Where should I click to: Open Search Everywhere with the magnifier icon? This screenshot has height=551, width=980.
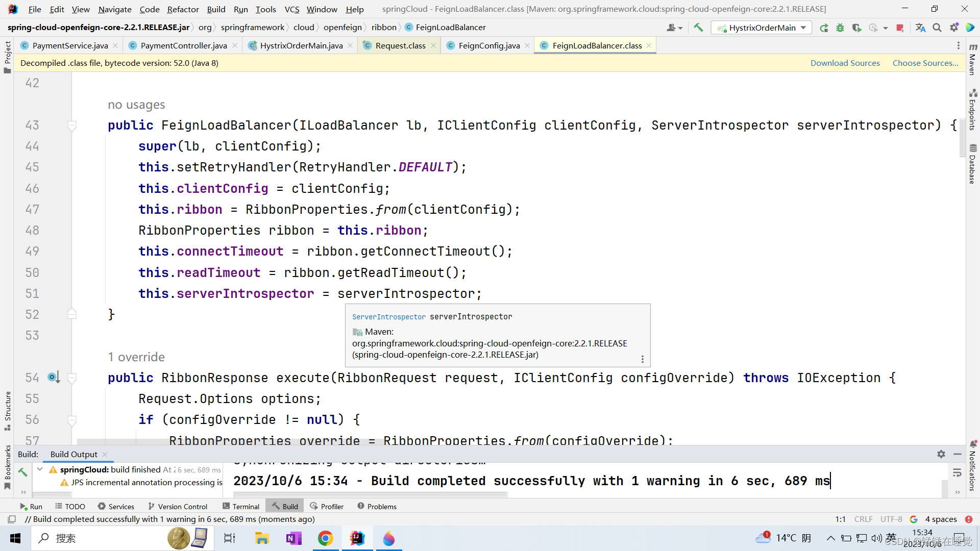coord(937,28)
